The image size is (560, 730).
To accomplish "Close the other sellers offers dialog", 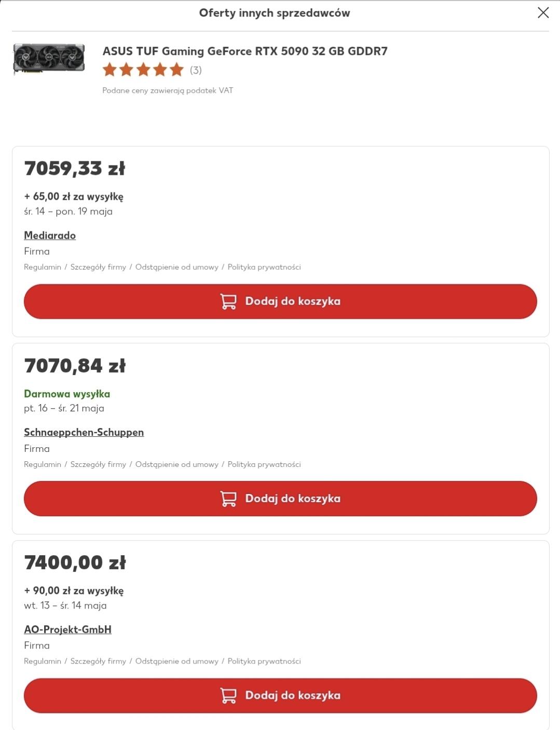I will (x=543, y=13).
